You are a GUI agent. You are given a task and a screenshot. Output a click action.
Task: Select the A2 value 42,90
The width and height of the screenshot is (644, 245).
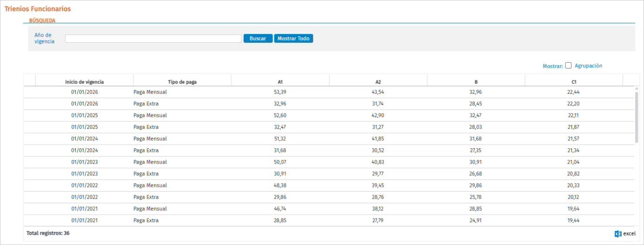[x=378, y=115]
